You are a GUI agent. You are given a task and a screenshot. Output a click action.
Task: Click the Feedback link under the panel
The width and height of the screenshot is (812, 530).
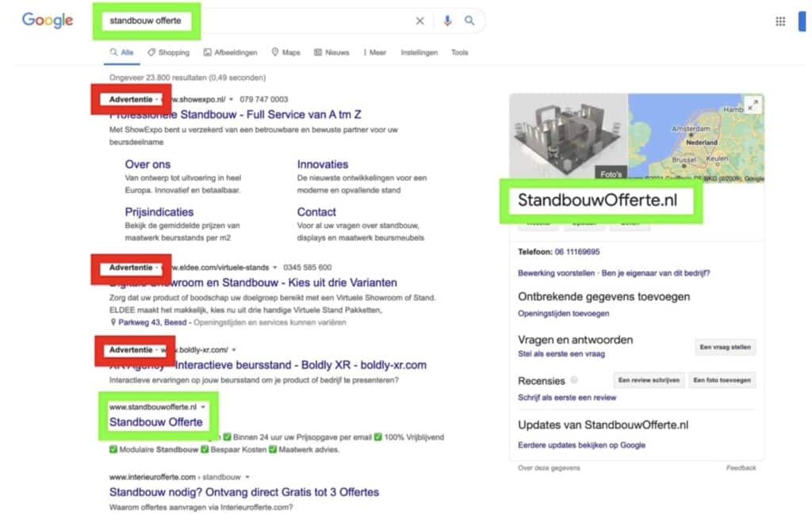(x=741, y=468)
